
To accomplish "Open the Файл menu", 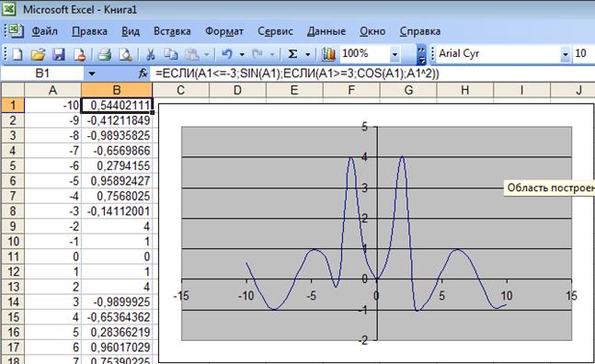I will [x=44, y=31].
